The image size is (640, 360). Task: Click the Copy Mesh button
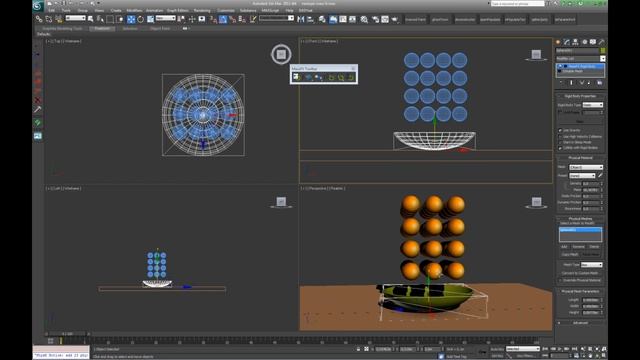click(x=570, y=254)
